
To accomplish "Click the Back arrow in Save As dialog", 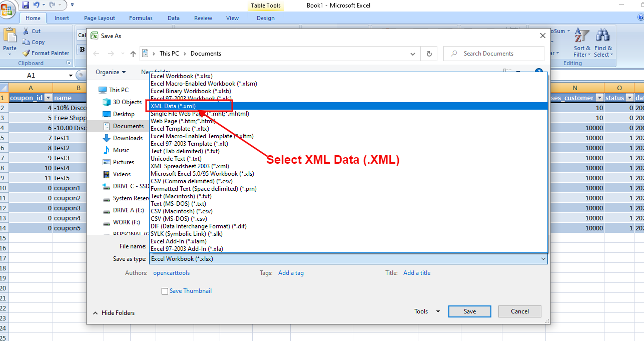I will (x=96, y=54).
